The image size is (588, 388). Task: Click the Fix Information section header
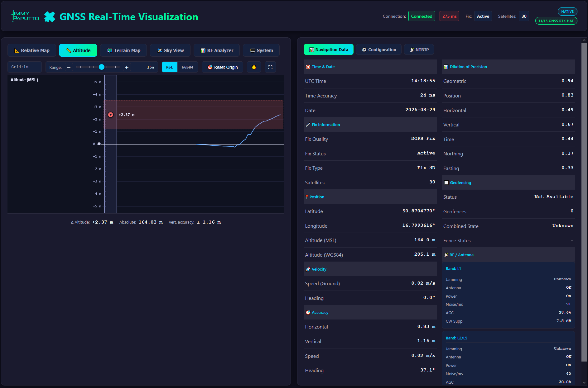pyautogui.click(x=370, y=125)
